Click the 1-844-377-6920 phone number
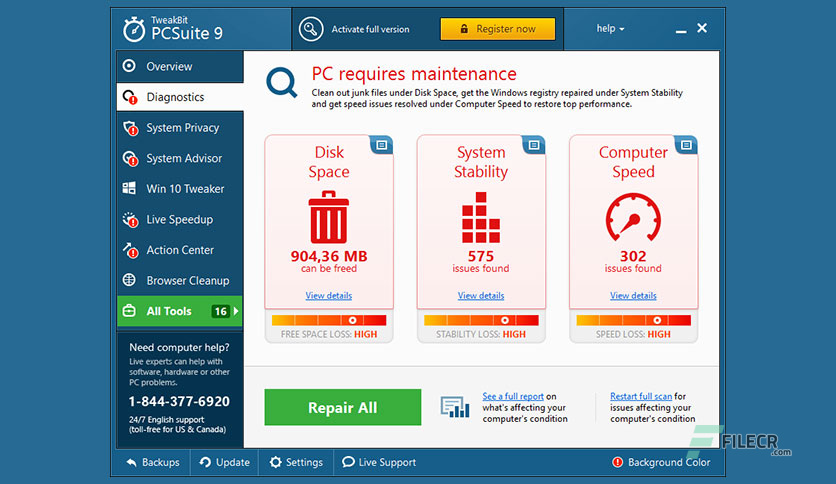The width and height of the screenshot is (836, 484). (x=179, y=401)
